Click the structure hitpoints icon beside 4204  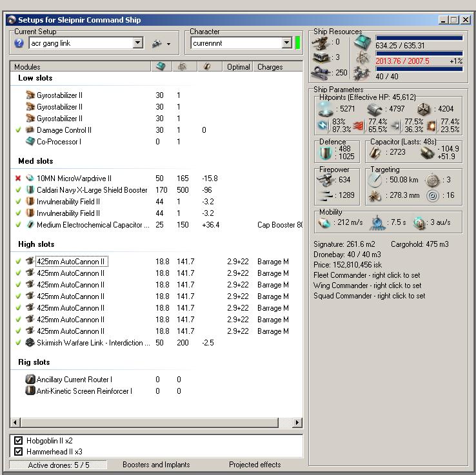pyautogui.click(x=424, y=109)
